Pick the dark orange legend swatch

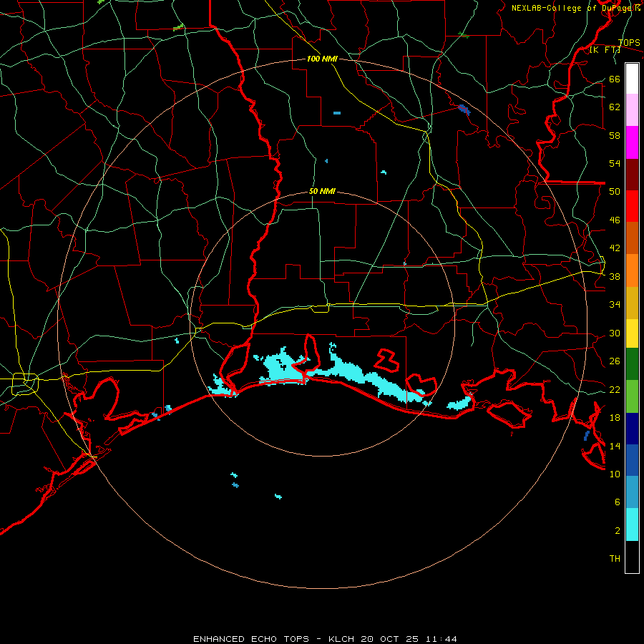(632, 238)
